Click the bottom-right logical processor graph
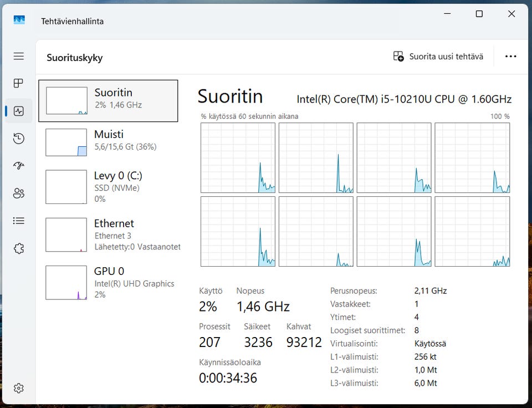This screenshot has width=532, height=408. [x=472, y=231]
